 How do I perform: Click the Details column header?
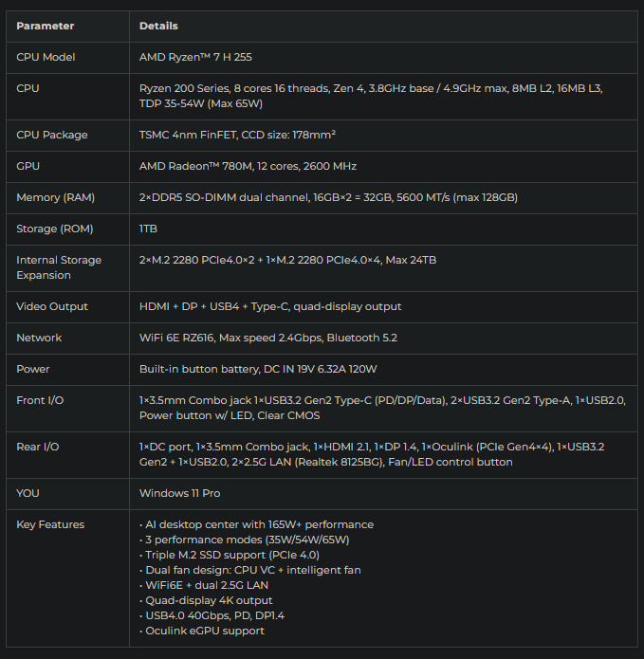coord(158,26)
